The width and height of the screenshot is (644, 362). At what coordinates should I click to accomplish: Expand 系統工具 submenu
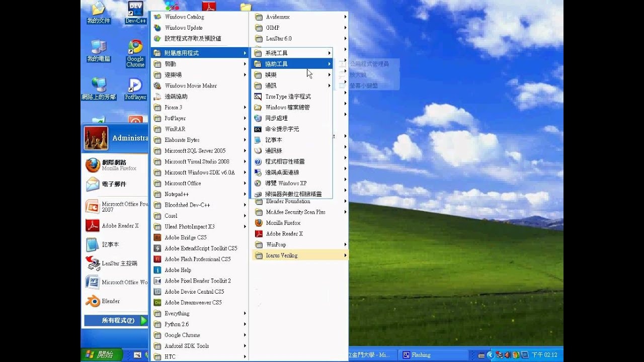tap(292, 53)
